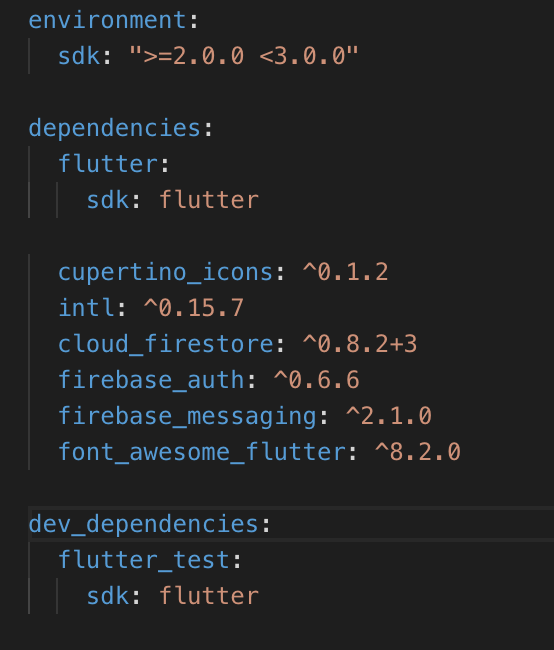Click the font_awesome_flutter package name

(202, 452)
